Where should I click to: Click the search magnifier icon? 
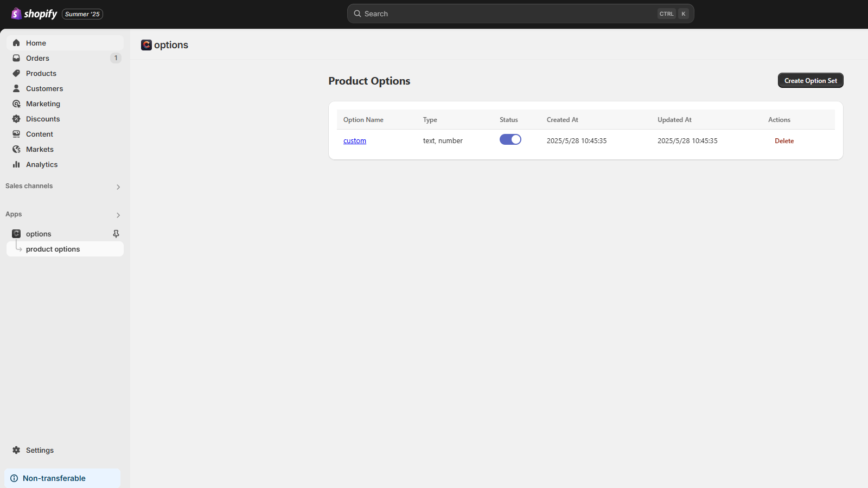click(358, 14)
